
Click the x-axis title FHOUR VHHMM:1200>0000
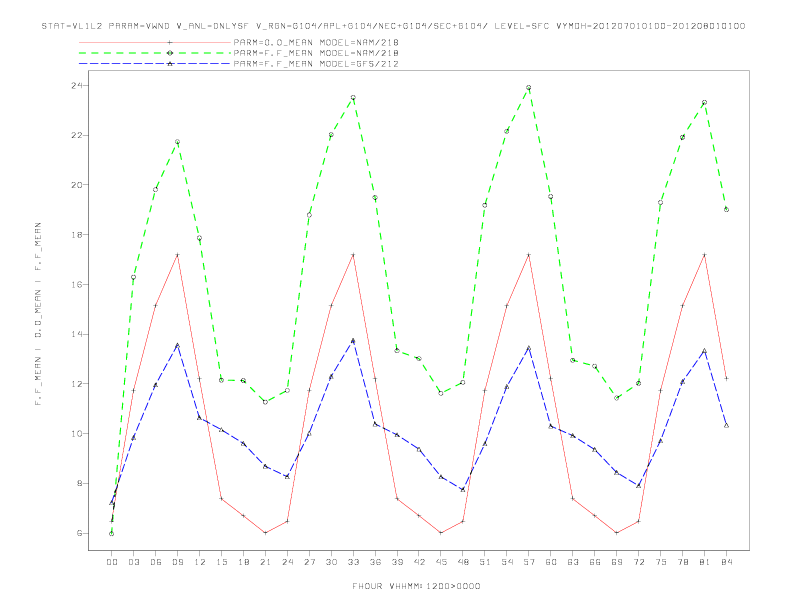(x=416, y=586)
